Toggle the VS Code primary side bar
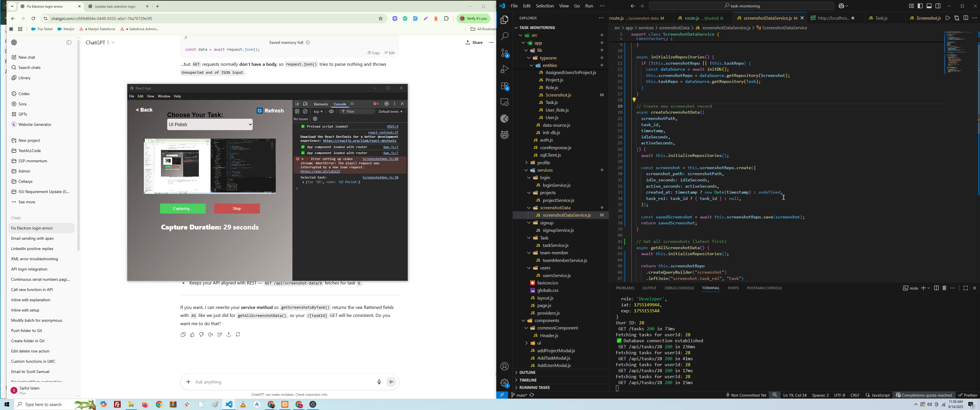This screenshot has height=410, width=980. (x=920, y=6)
